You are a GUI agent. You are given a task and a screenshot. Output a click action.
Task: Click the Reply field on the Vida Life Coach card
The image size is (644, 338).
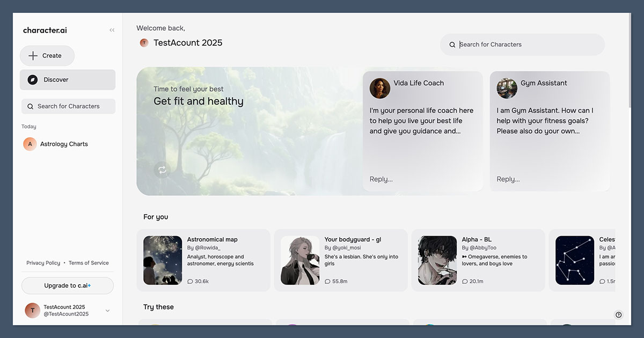pyautogui.click(x=380, y=179)
